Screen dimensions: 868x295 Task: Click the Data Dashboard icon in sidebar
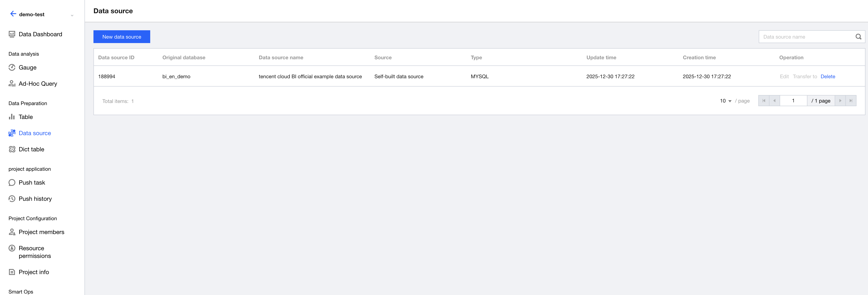coord(12,34)
